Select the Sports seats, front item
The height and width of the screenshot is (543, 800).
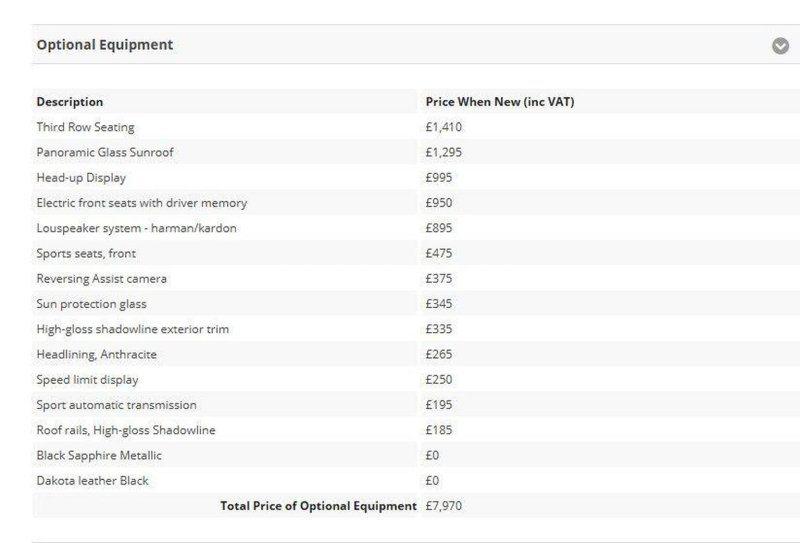pyautogui.click(x=86, y=253)
